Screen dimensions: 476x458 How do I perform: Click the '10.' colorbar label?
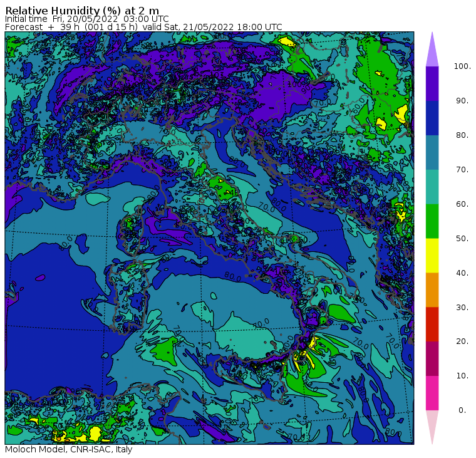(x=462, y=376)
